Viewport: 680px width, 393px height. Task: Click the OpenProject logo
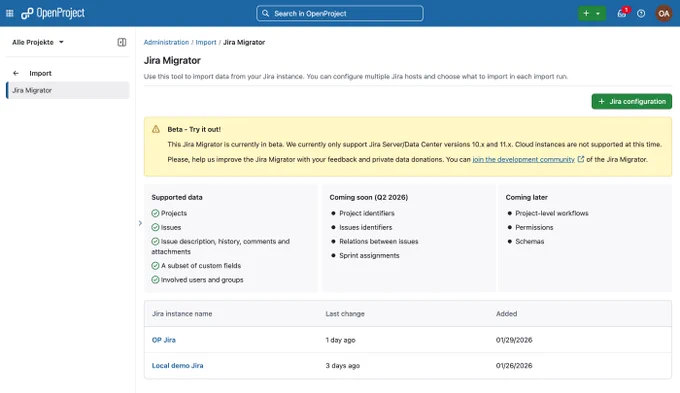(x=53, y=13)
